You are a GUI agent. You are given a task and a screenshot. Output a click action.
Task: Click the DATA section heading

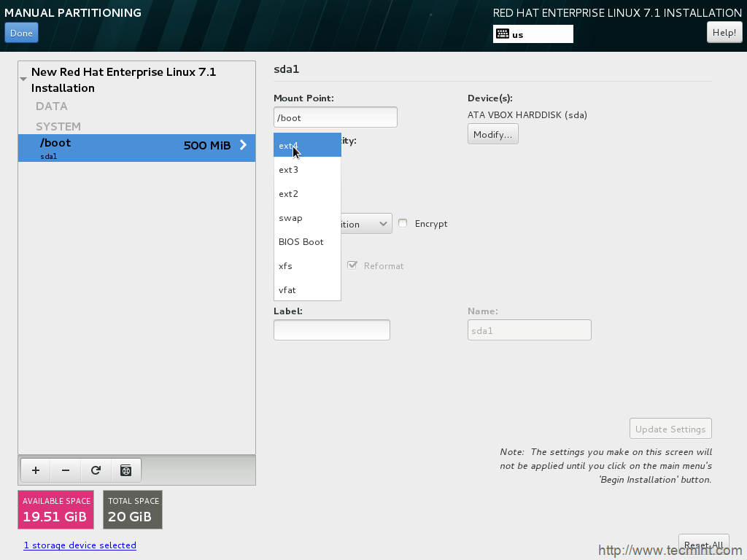coord(52,106)
